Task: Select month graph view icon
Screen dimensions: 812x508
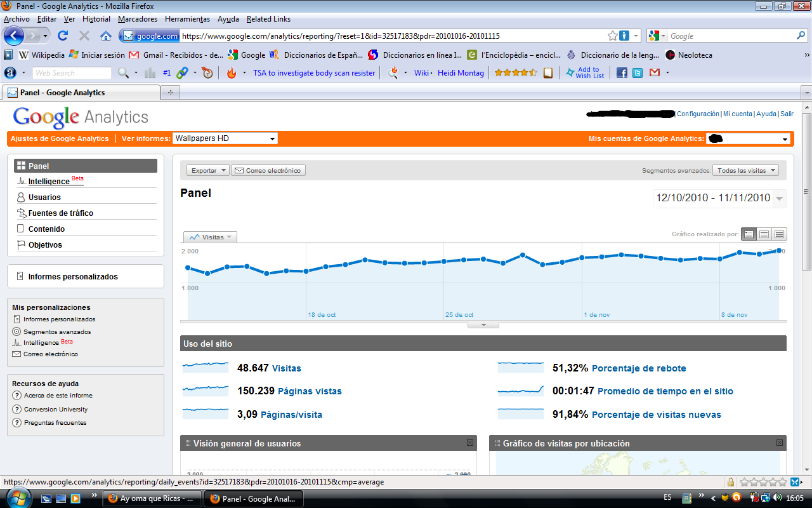Action: (780, 234)
